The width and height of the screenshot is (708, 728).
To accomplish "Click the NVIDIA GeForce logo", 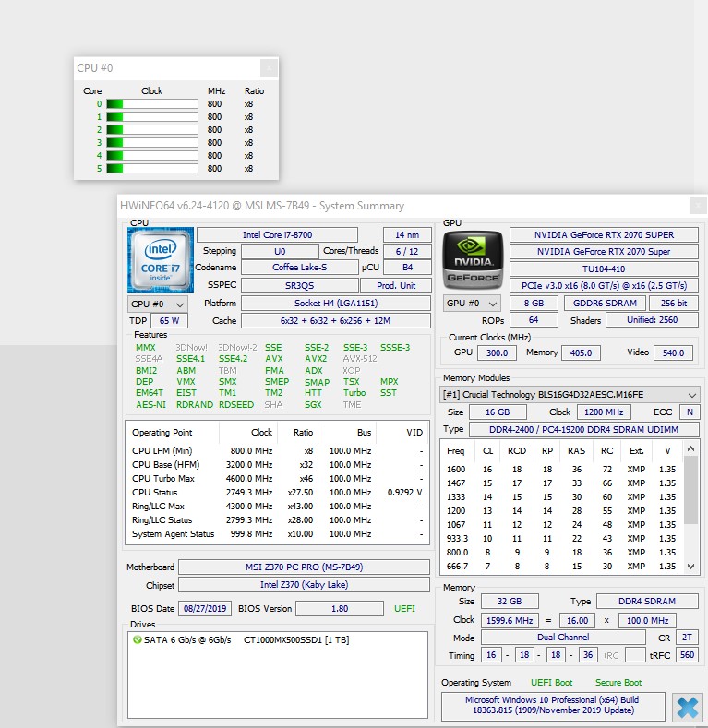I will pyautogui.click(x=473, y=258).
